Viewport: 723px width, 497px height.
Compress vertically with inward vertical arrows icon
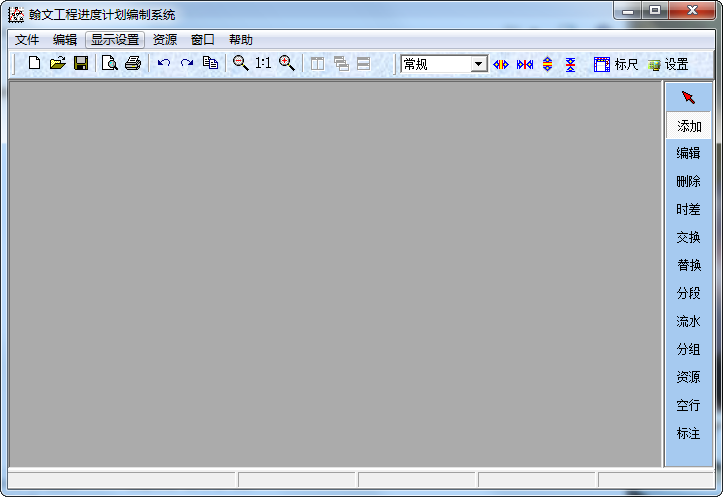pyautogui.click(x=570, y=64)
